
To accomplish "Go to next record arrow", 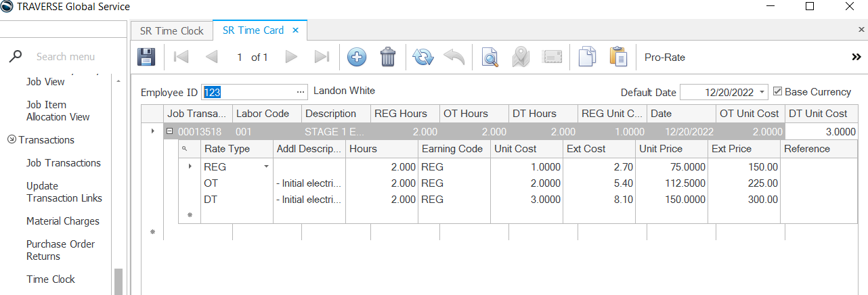I will click(x=291, y=58).
